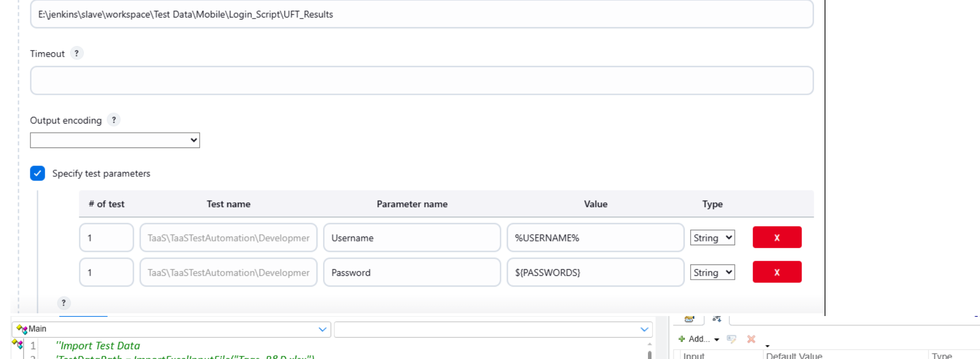Click the Output encoding help icon
Image resolution: width=980 pixels, height=359 pixels.
[114, 120]
